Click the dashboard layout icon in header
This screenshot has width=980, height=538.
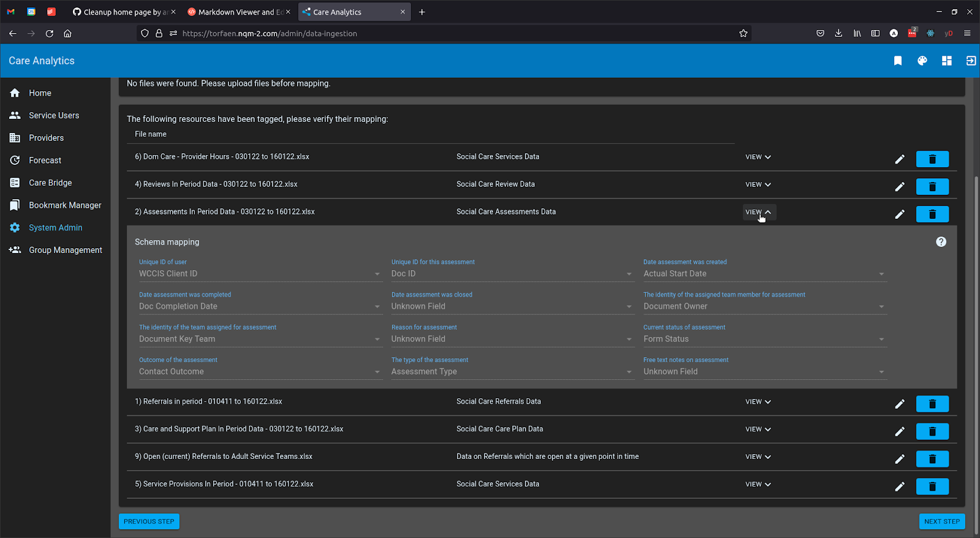946,61
